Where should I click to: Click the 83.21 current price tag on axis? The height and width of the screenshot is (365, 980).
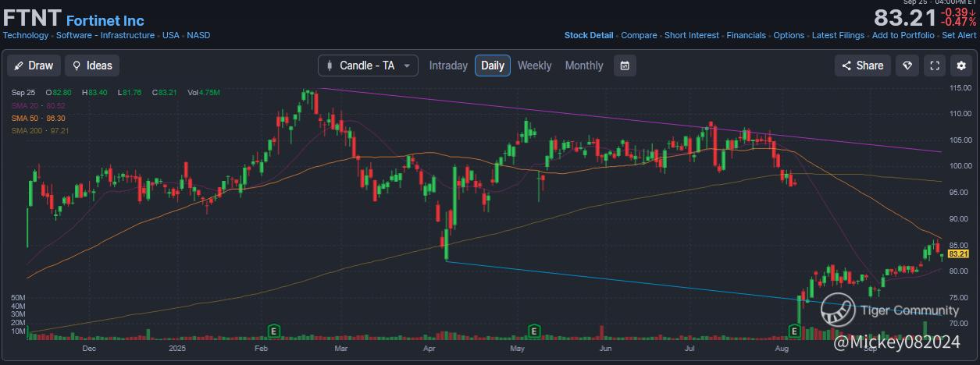(x=958, y=253)
